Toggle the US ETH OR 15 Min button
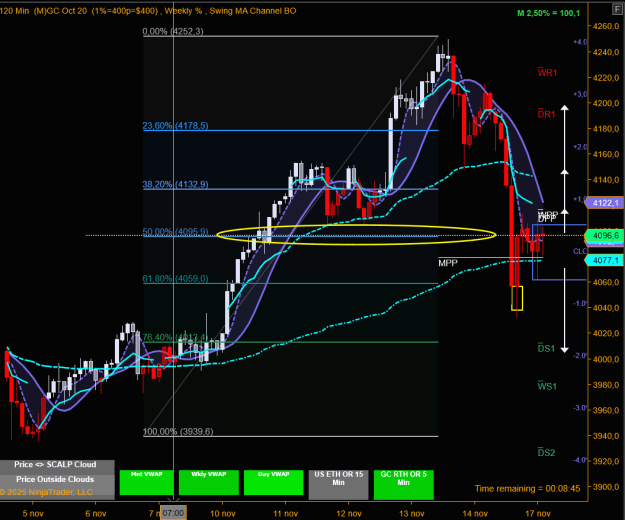 coord(338,485)
